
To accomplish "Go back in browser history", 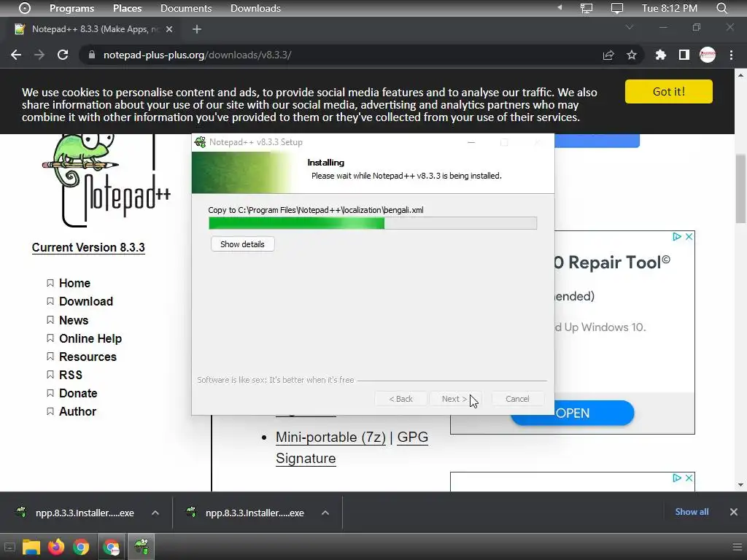I will (x=16, y=55).
